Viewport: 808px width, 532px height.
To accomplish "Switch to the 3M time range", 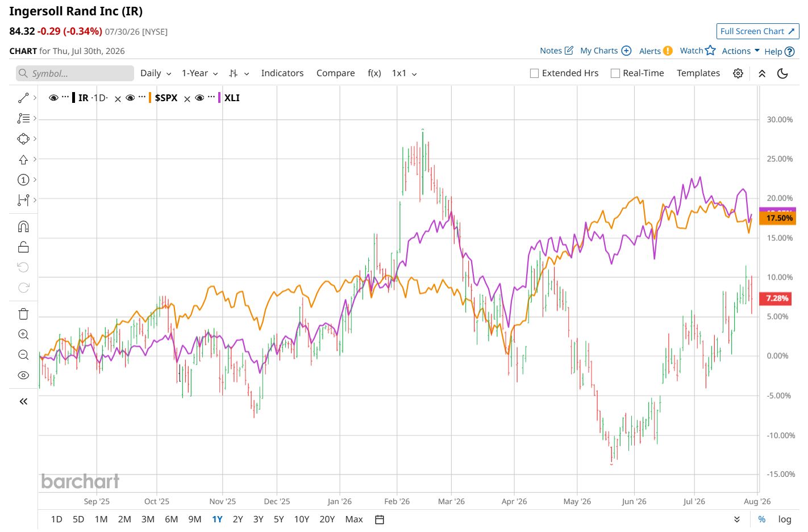I will pyautogui.click(x=148, y=519).
